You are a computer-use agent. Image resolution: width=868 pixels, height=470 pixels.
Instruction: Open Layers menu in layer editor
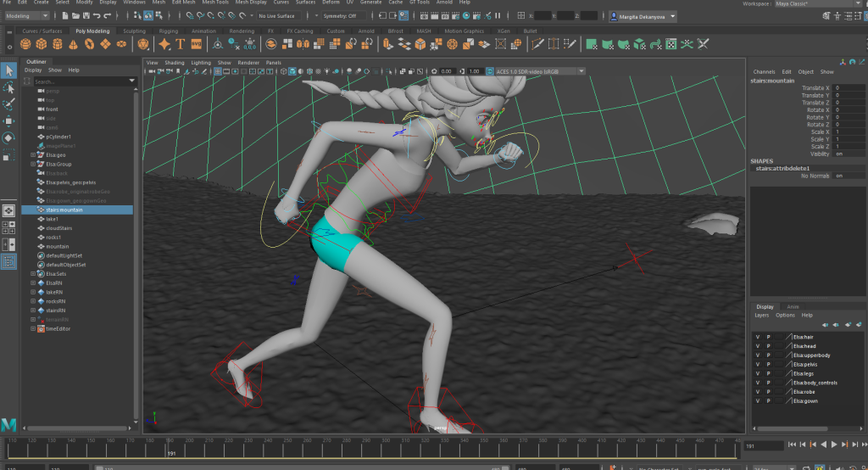(762, 316)
